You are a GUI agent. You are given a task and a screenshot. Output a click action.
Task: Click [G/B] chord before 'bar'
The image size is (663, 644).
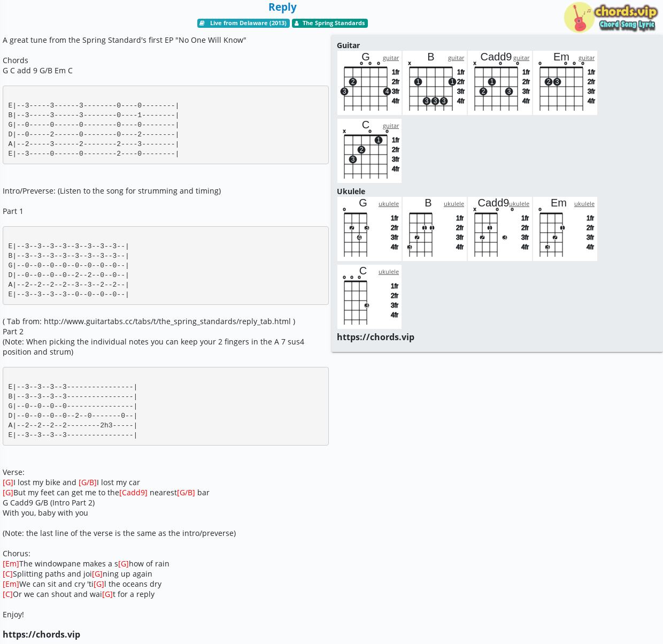coord(186,493)
